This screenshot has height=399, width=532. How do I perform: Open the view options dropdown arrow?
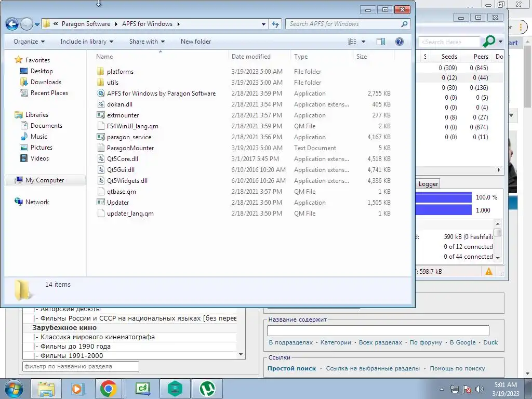363,42
